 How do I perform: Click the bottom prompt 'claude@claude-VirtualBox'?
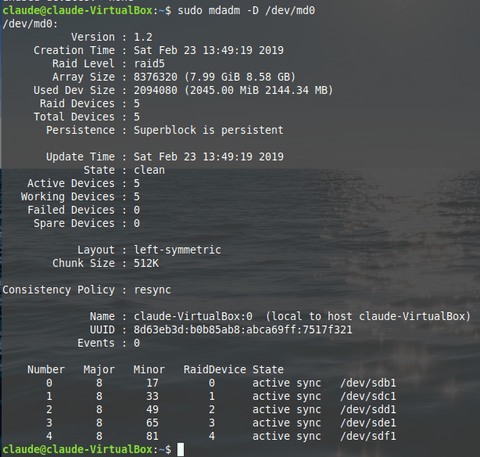(77, 450)
